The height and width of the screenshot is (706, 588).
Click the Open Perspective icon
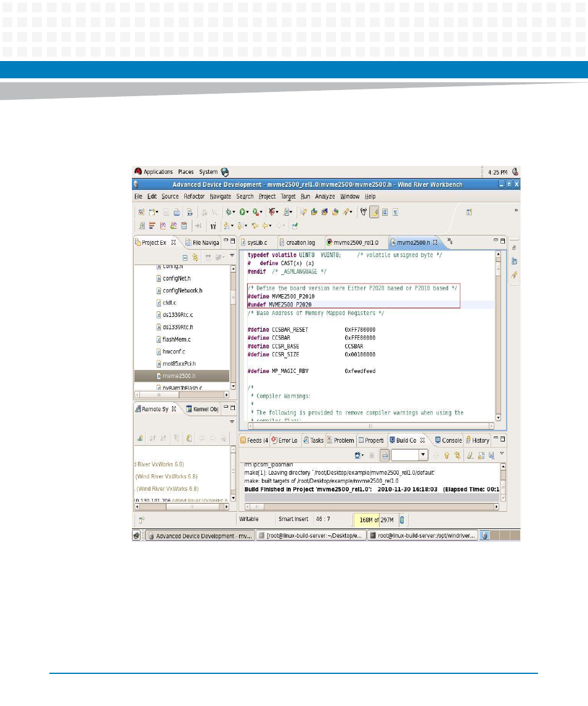pos(469,212)
